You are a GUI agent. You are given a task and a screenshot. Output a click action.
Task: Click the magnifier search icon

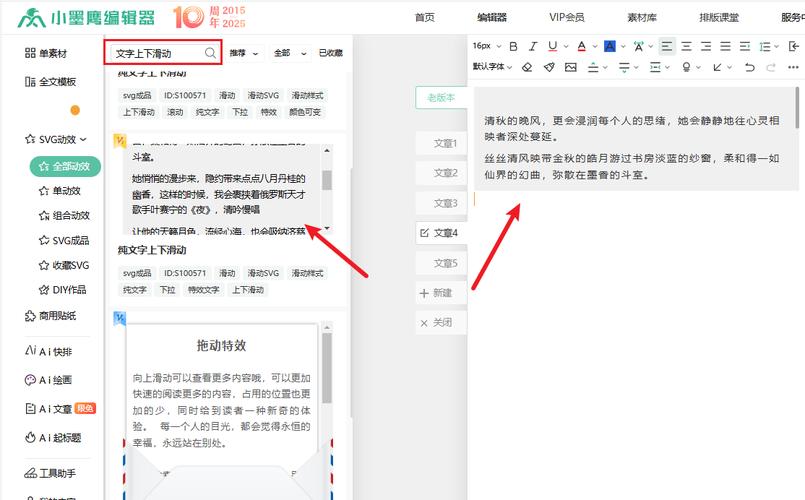tap(210, 53)
